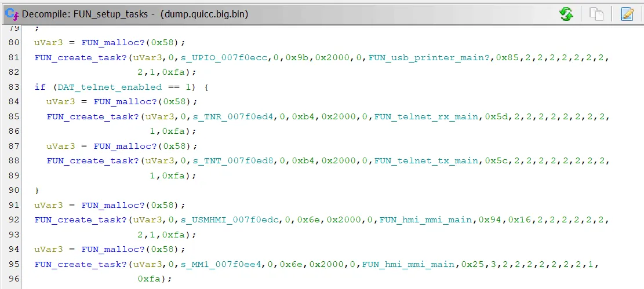This screenshot has width=644, height=289.
Task: Click the FUN_telnet_rx_main function name
Action: (x=427, y=116)
